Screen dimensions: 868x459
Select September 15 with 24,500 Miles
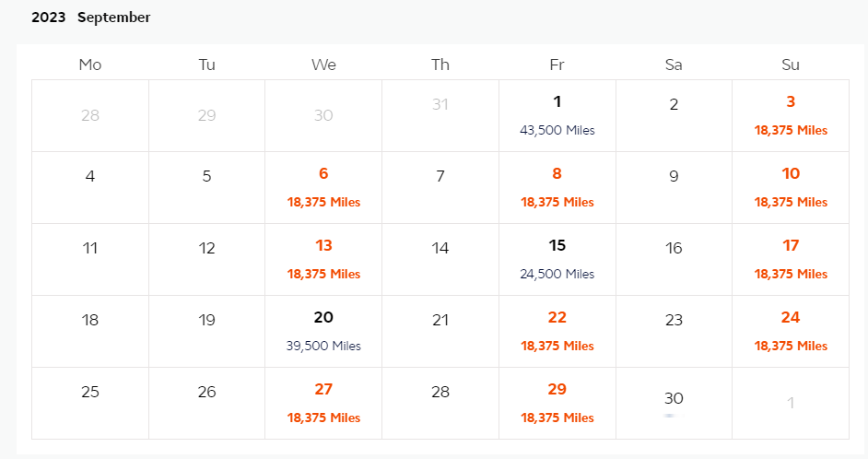(557, 259)
